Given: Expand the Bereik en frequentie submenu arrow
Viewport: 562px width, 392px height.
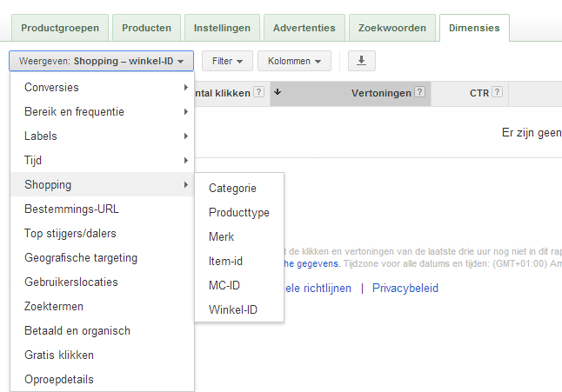Looking at the screenshot, I should [x=185, y=112].
